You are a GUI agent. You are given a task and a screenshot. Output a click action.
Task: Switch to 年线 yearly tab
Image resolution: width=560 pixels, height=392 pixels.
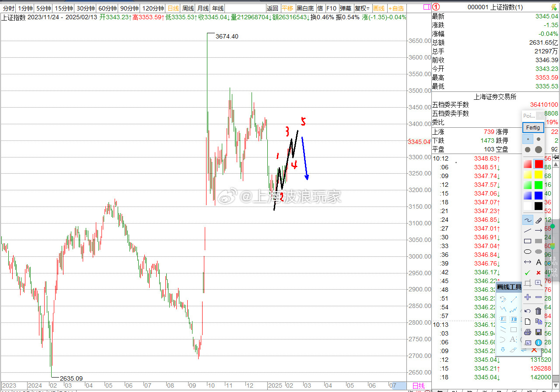[x=217, y=8]
